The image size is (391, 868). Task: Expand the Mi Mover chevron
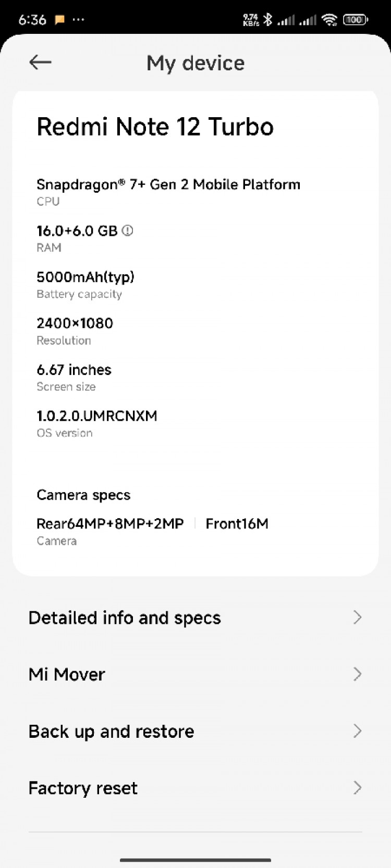click(x=357, y=674)
